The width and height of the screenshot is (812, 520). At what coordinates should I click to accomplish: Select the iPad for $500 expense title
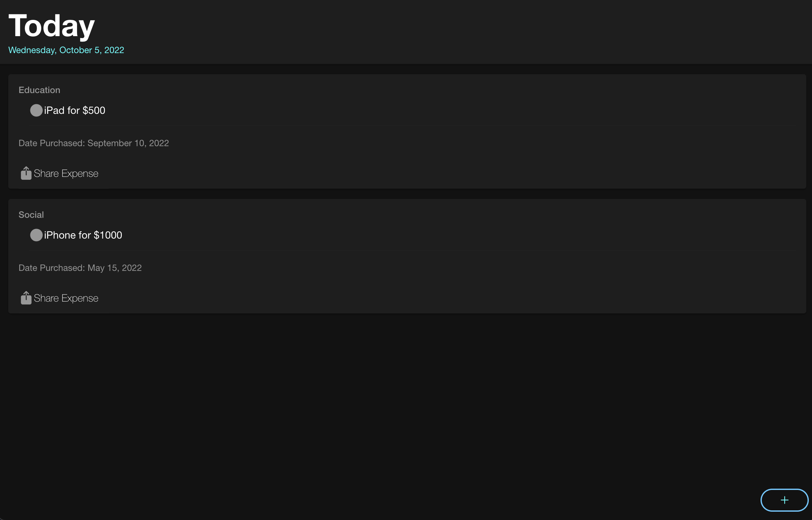74,110
